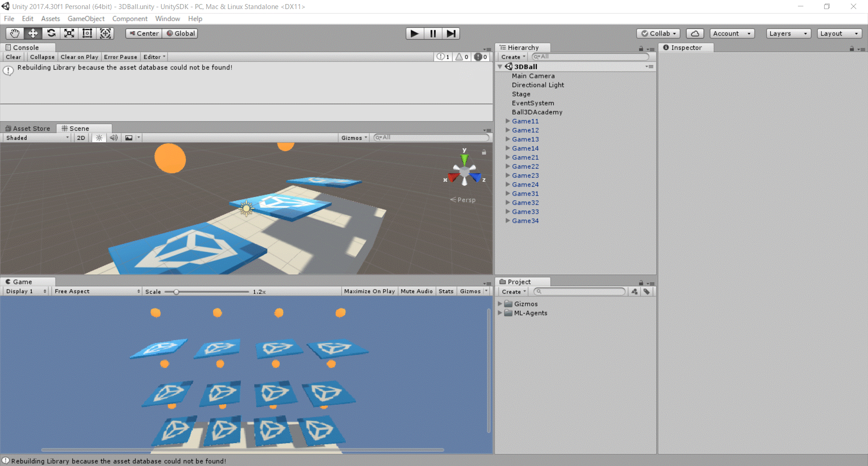Screen dimensions: 868x466
Task: Open the Layout dropdown
Action: point(839,33)
